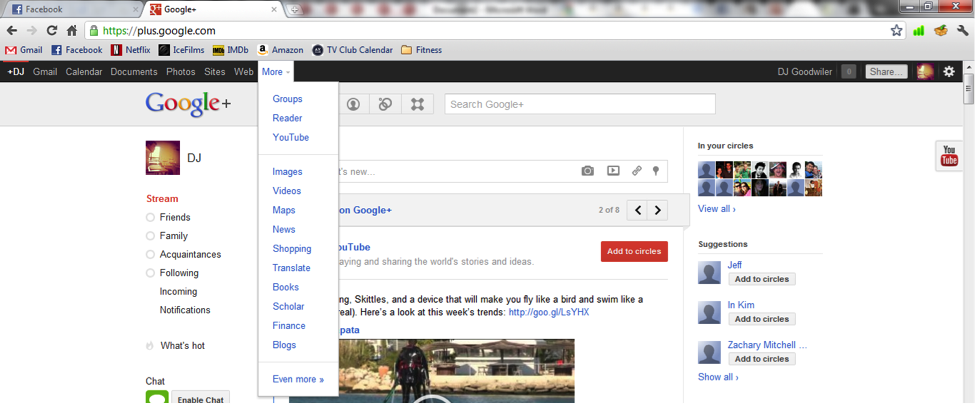The width and height of the screenshot is (975, 404).
Task: Open the goo.gl/LsYHX link
Action: [x=549, y=312]
